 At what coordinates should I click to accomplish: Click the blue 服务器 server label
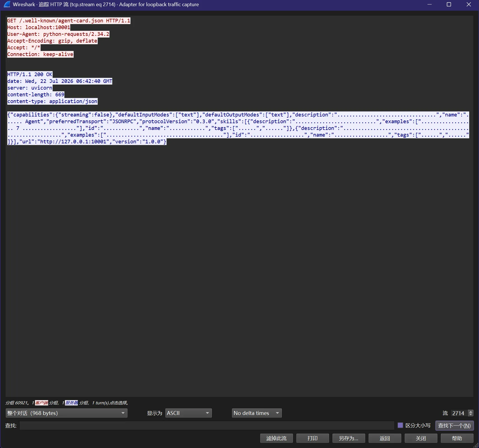(71, 403)
